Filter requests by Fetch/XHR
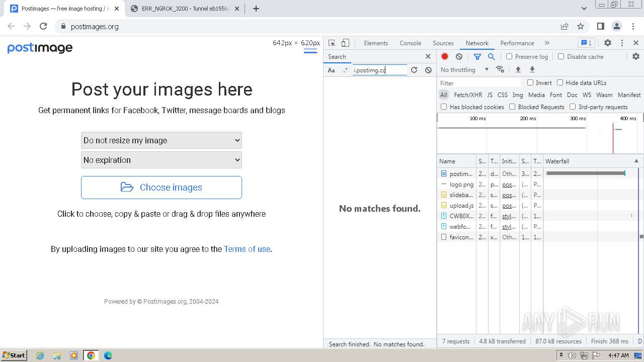Screen dimensions: 644x362 click(468, 95)
